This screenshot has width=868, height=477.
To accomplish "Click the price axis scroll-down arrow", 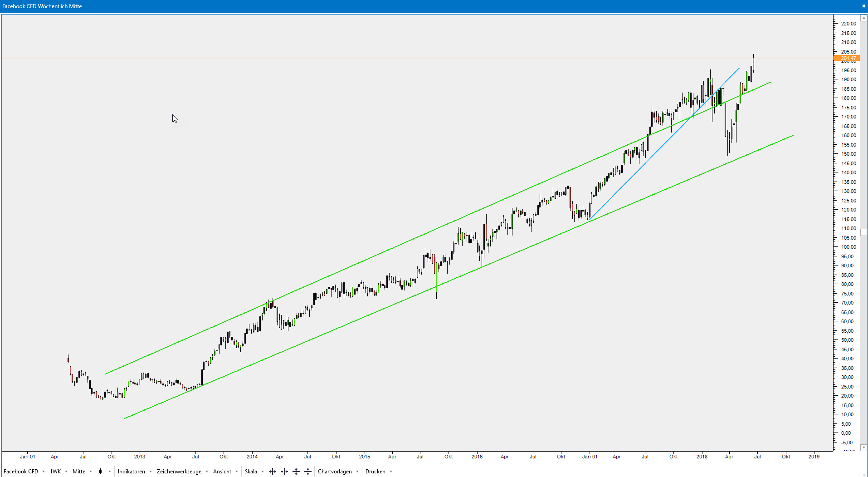I will point(864,447).
